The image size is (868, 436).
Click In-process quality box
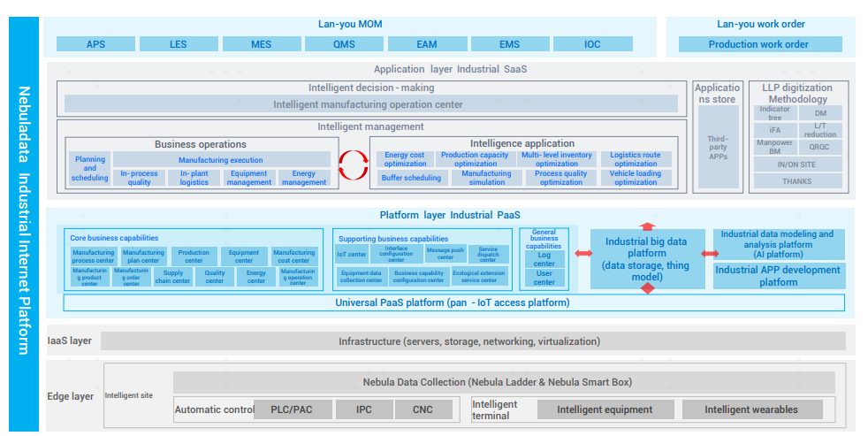click(139, 178)
